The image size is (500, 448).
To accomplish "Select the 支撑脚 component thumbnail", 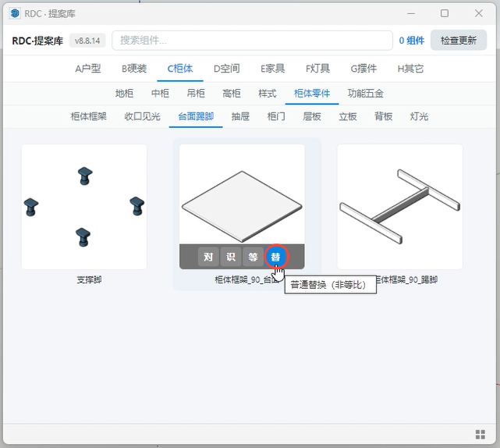I will (x=84, y=207).
